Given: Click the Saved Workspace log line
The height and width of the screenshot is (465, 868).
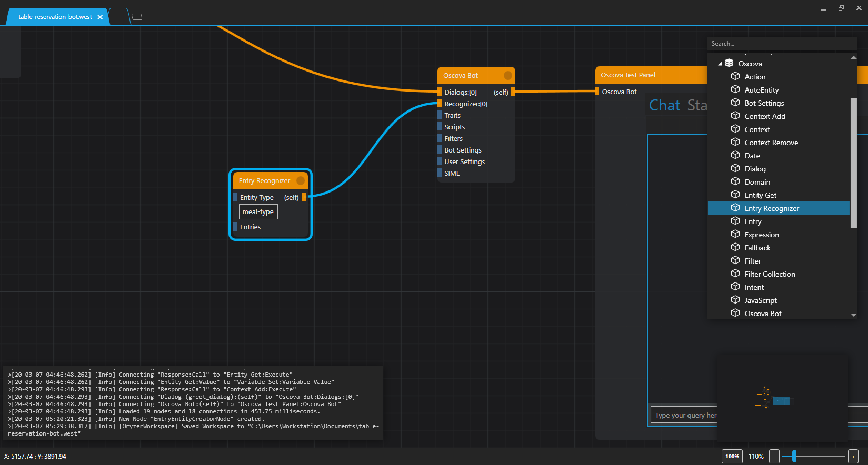Looking at the screenshot, I should pyautogui.click(x=194, y=430).
